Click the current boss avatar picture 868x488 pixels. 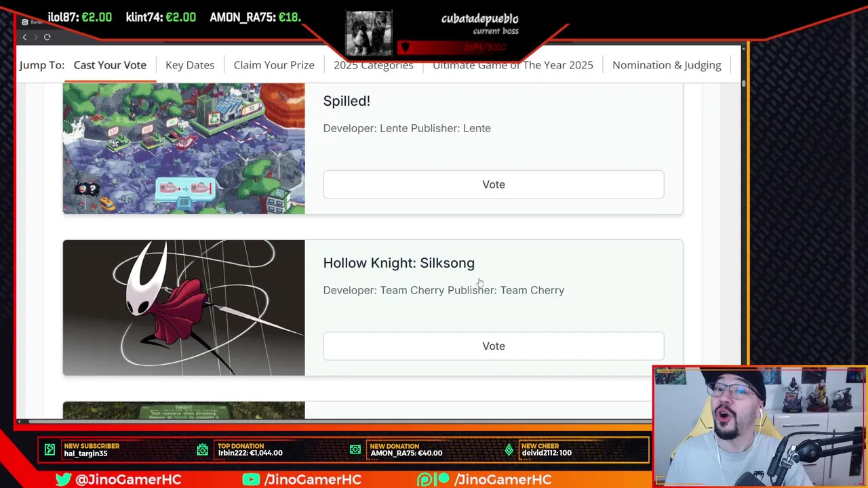coord(368,33)
